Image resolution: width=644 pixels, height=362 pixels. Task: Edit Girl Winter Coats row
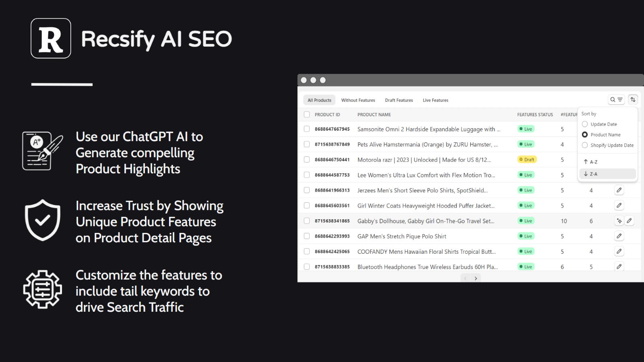tap(619, 206)
